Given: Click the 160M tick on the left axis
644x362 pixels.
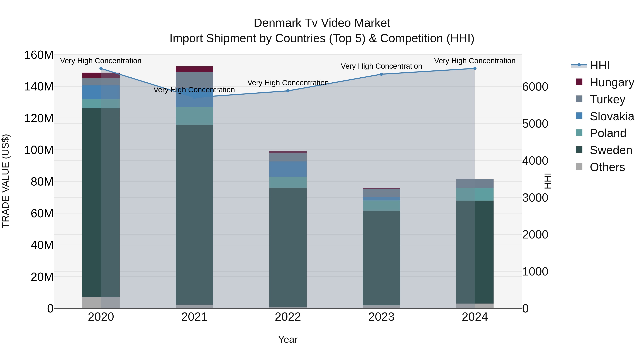Looking at the screenshot, I should tap(39, 55).
